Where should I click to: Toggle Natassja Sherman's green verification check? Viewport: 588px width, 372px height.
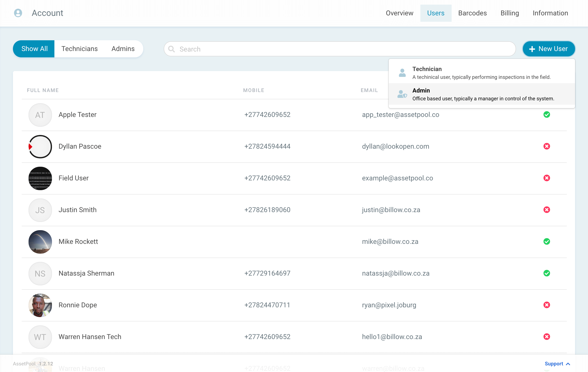(547, 273)
